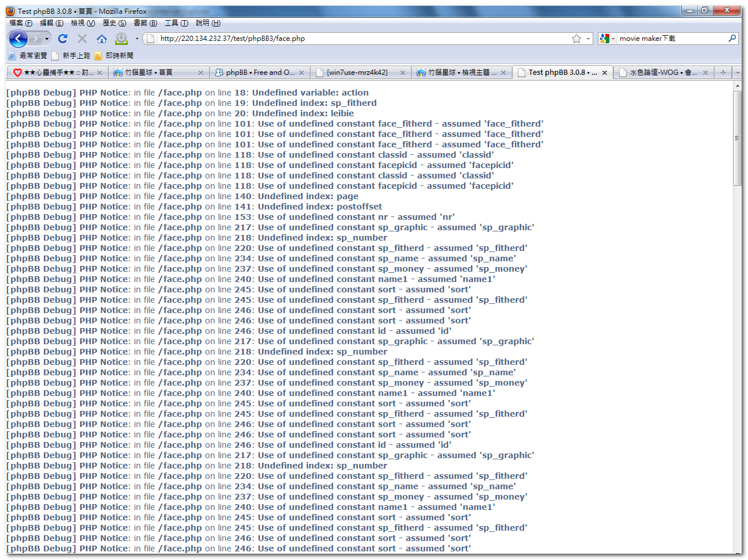
Task: Click the search magnifier icon
Action: pos(732,39)
